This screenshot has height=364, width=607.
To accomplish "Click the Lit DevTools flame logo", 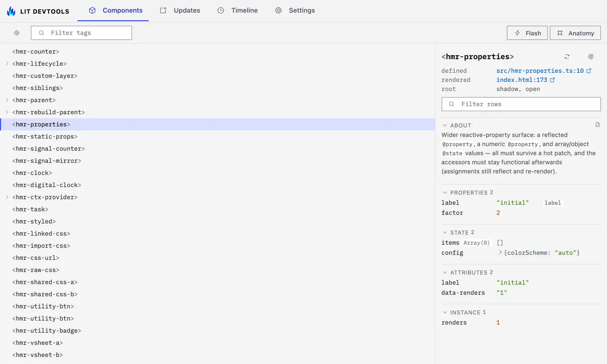I will click(11, 11).
